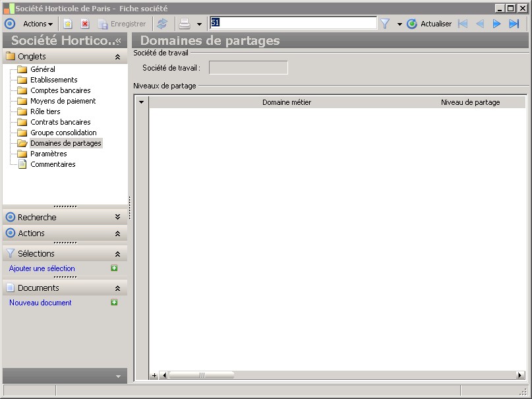Open the Comptes bancaires tab folder
The image size is (532, 399).
(x=61, y=90)
